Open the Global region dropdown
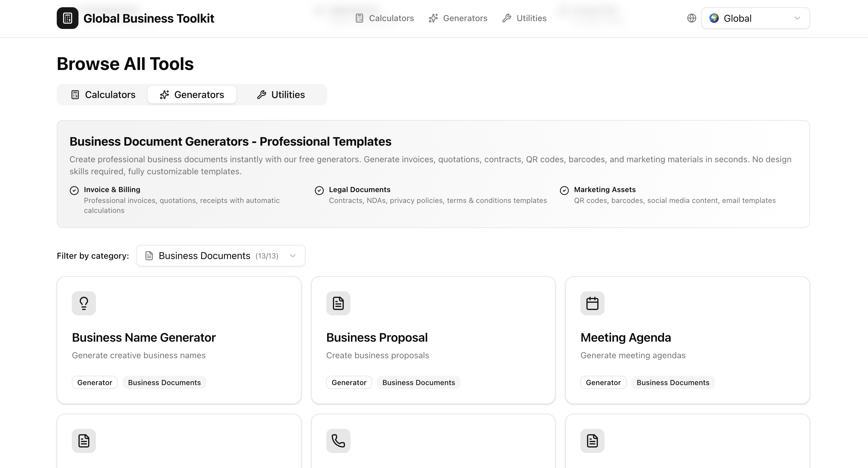Image resolution: width=868 pixels, height=468 pixels. point(755,18)
